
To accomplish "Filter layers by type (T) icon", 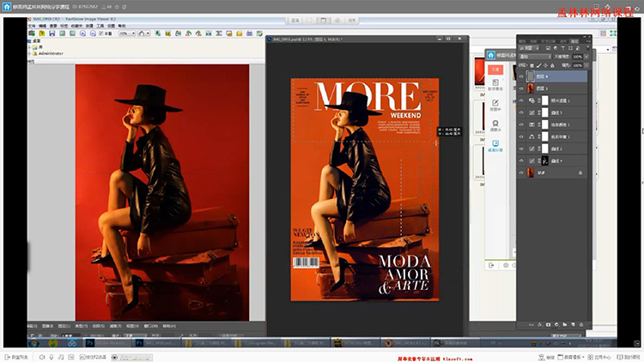I will pos(562,48).
